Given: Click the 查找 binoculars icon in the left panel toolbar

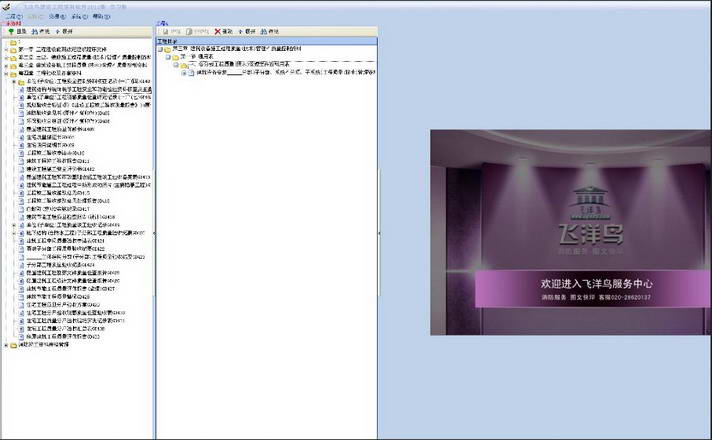Looking at the screenshot, I should [35, 31].
